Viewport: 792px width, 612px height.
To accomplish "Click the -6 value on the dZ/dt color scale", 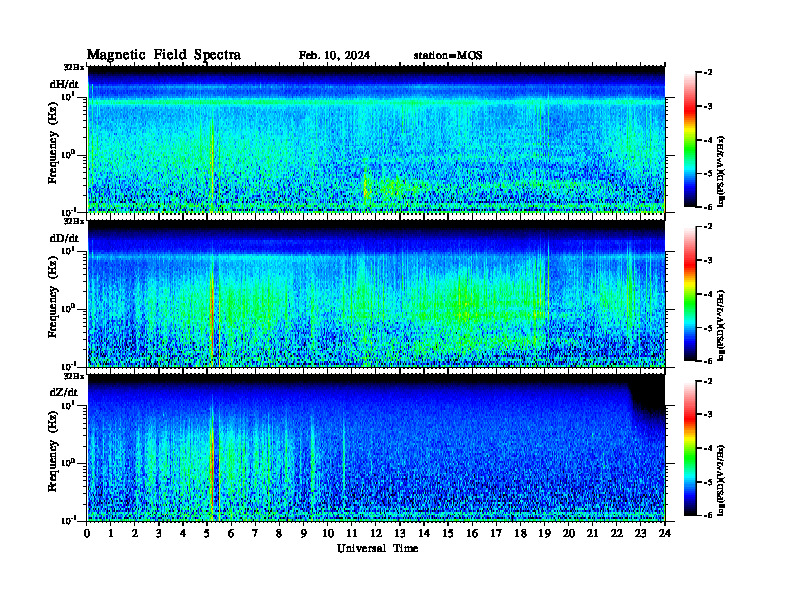I will point(708,515).
